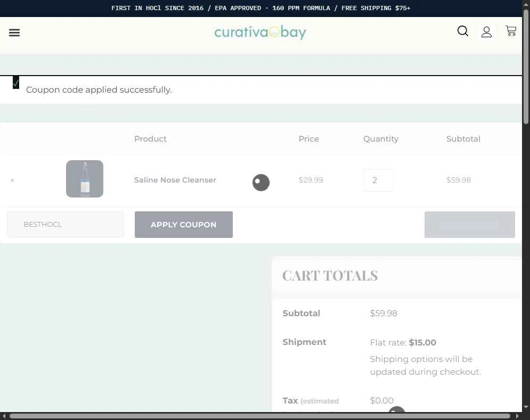Click the Subtotal column header
The image size is (530, 420).
pos(463,139)
